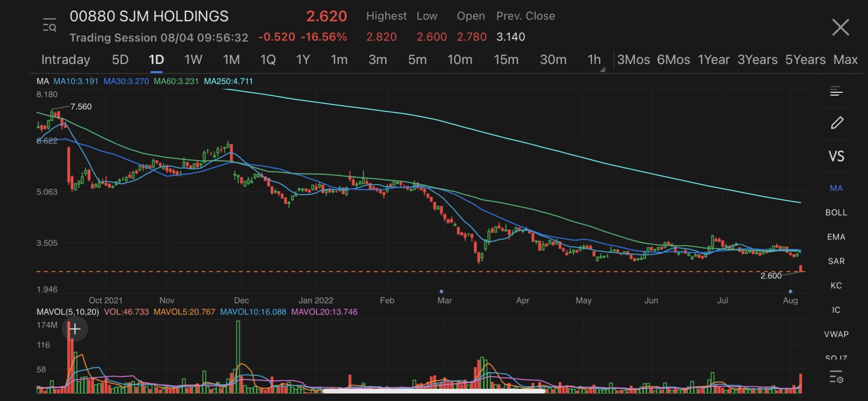Viewport: 868px width, 401px height.
Task: Select the 1W timeframe tab
Action: 193,60
